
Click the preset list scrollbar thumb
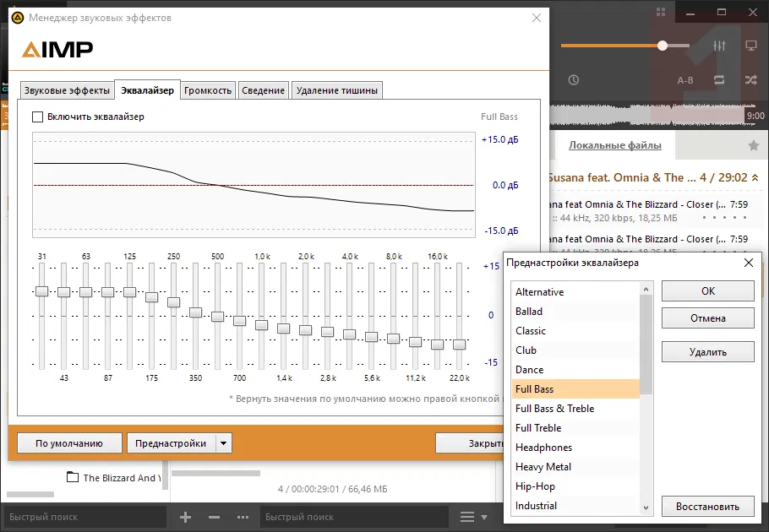(646, 345)
